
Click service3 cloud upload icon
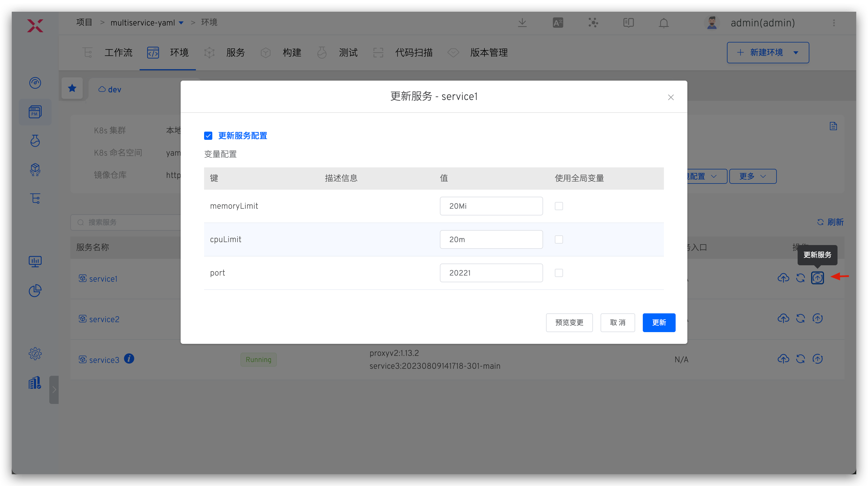click(x=783, y=359)
